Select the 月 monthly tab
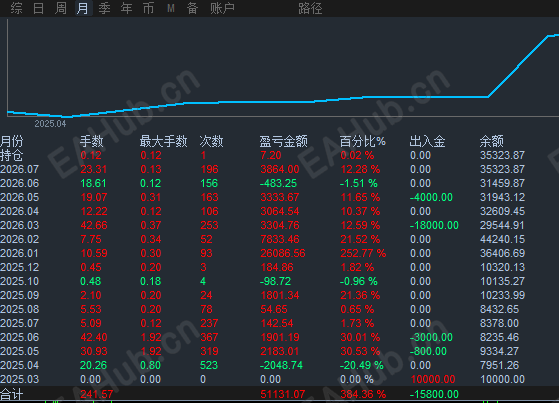The height and width of the screenshot is (403, 559). (x=83, y=8)
